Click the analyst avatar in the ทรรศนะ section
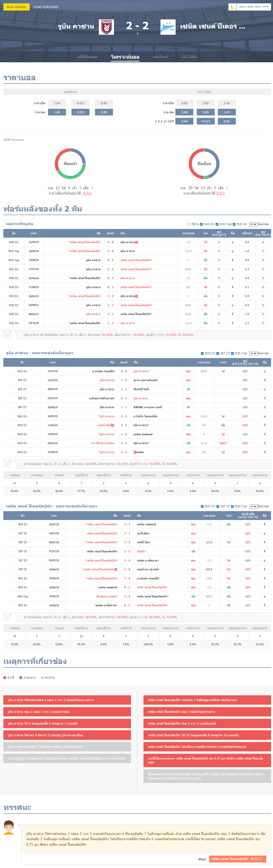273x868 pixels. 9,827
